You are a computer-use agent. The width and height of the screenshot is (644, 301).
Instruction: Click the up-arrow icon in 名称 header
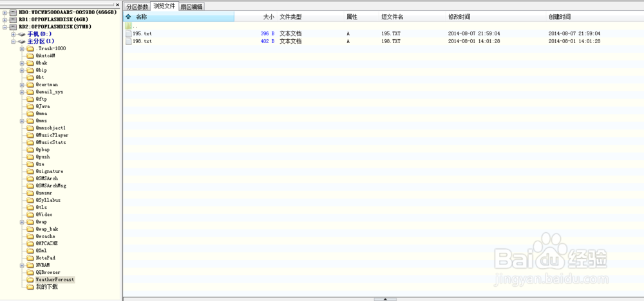click(128, 17)
